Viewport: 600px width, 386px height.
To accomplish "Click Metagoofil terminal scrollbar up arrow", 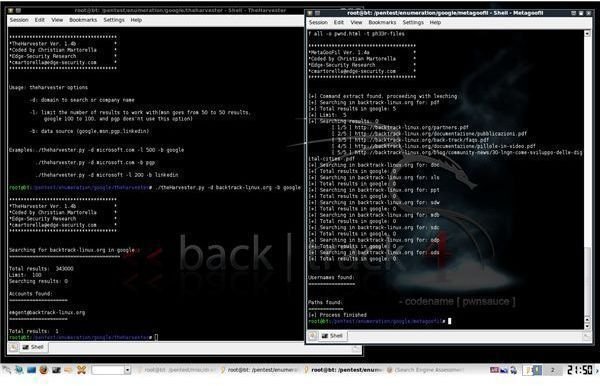I will click(x=587, y=34).
